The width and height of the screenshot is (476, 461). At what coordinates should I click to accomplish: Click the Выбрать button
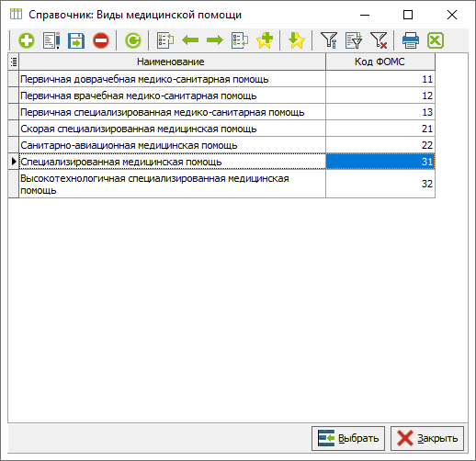point(348,438)
